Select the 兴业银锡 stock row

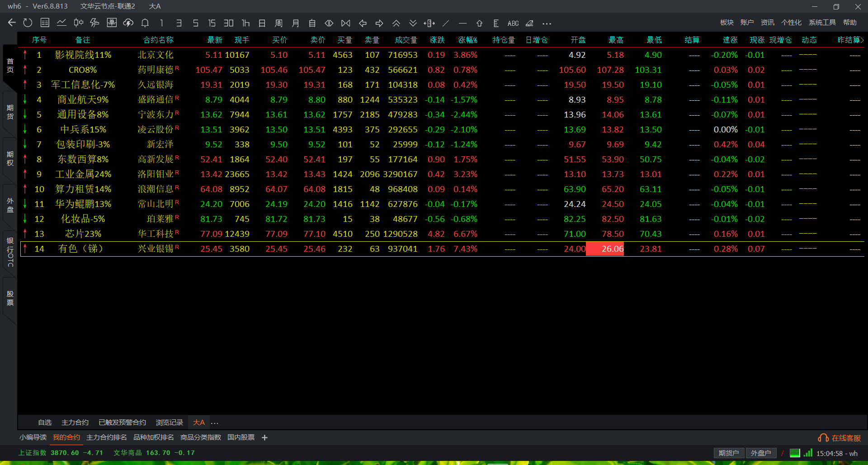[x=441, y=249]
